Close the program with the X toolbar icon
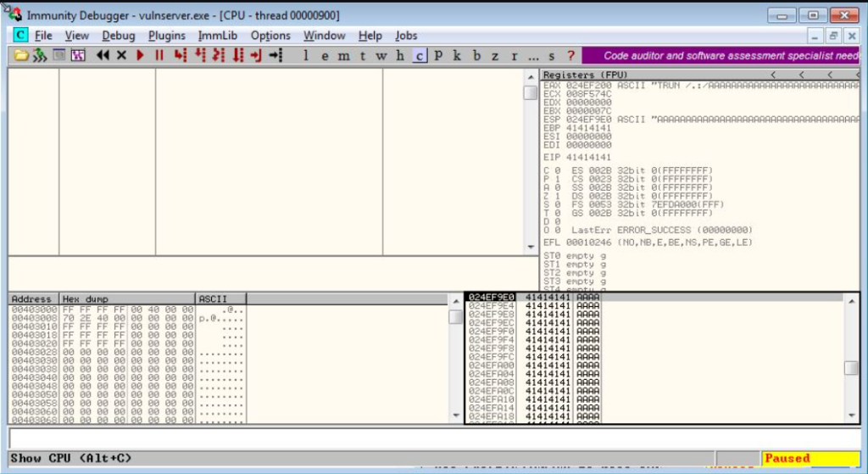868x474 pixels. 121,55
